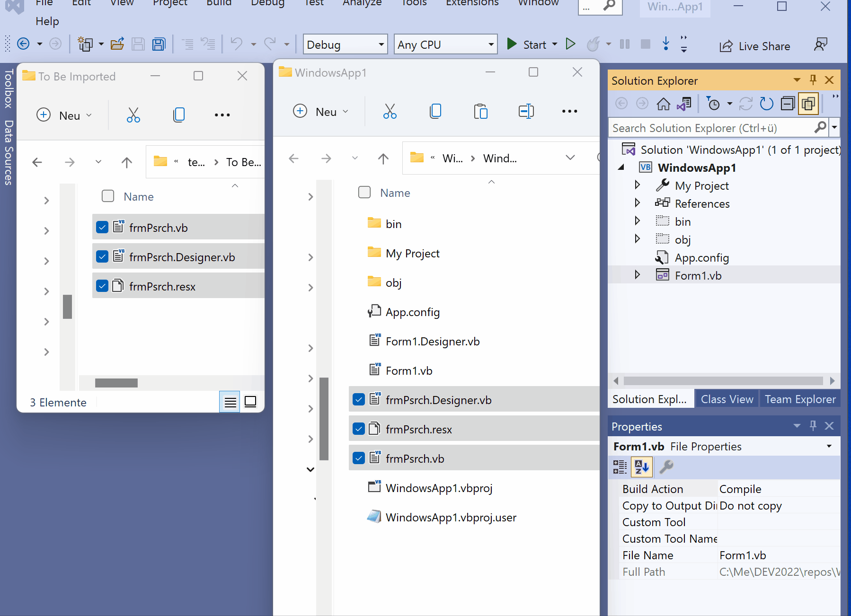This screenshot has height=616, width=851.
Task: Click the Live Share icon
Action: coord(726,46)
